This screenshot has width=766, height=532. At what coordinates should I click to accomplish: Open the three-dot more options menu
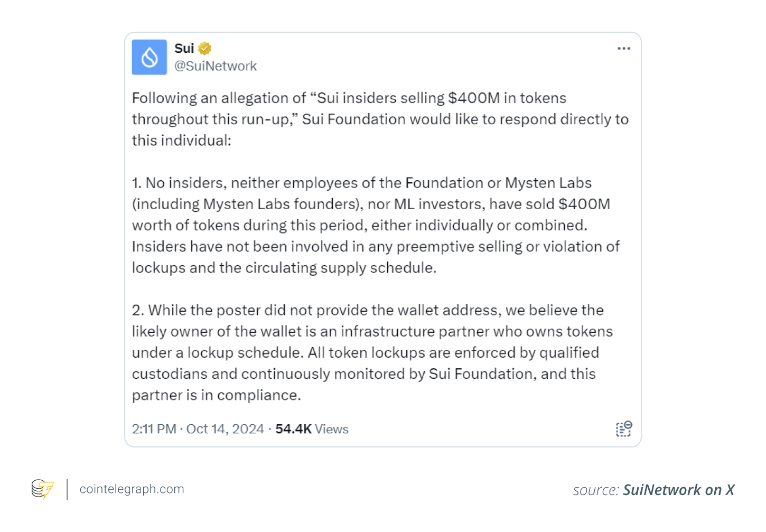624,49
